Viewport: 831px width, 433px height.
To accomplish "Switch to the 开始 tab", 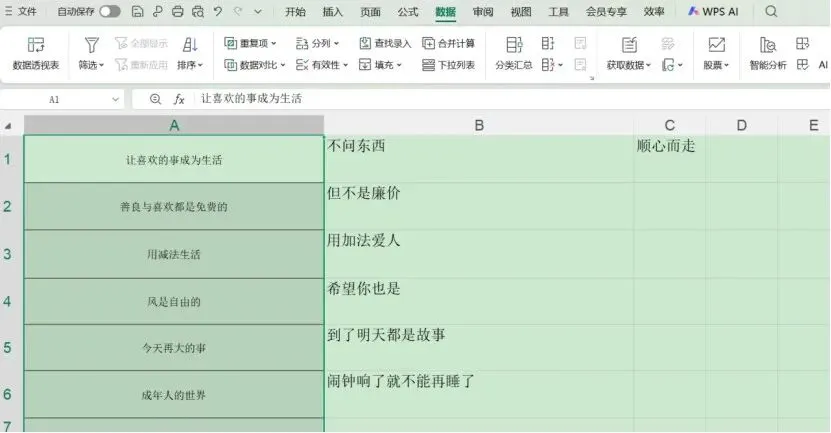I will 295,12.
